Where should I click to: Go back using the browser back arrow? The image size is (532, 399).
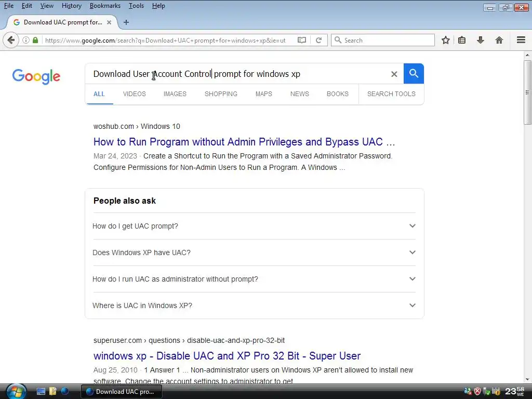(11, 41)
